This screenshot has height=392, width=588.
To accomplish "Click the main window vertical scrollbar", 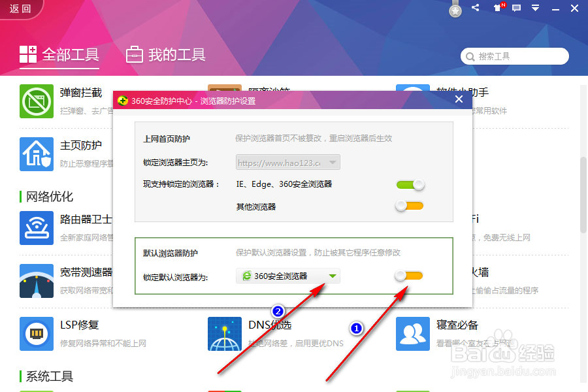I will point(583,195).
